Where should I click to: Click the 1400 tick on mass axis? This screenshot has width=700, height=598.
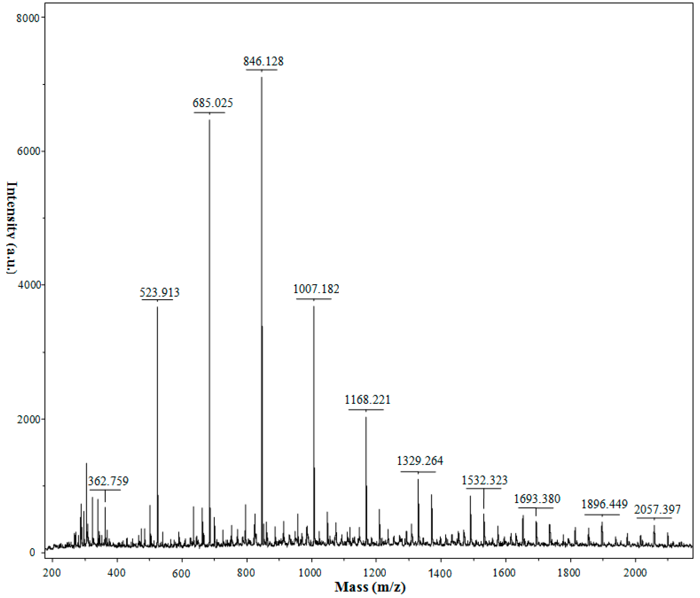click(441, 573)
